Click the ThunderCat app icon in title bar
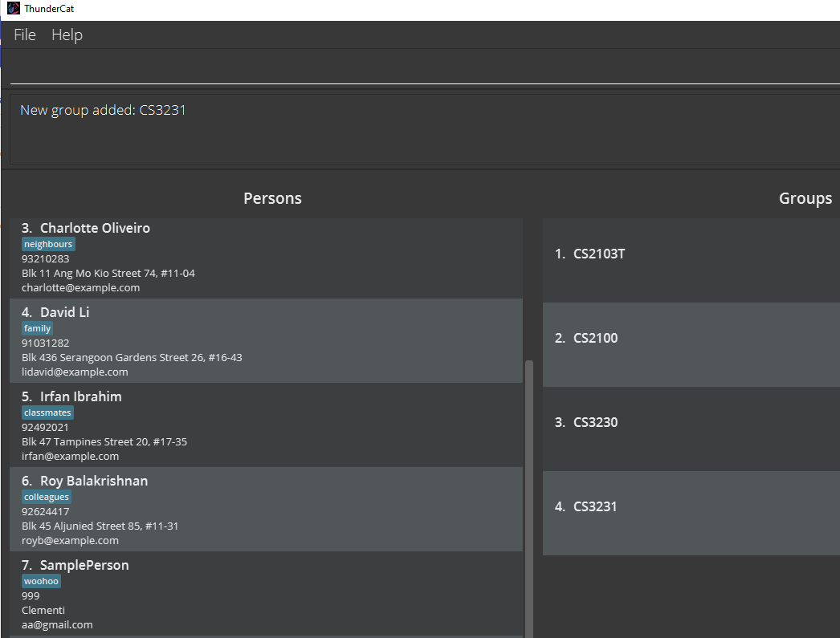 14,8
